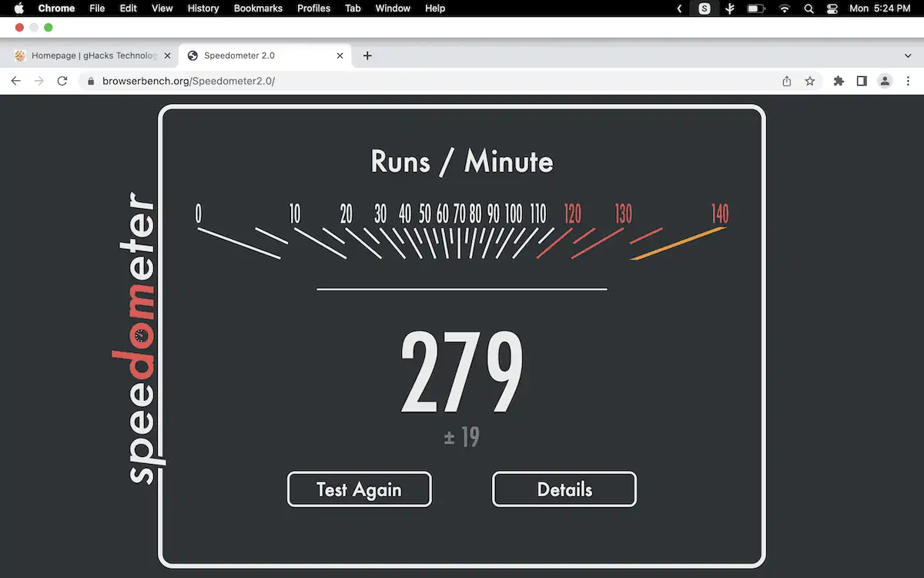Click the 120 gauge label
The image size is (924, 578).
572,213
